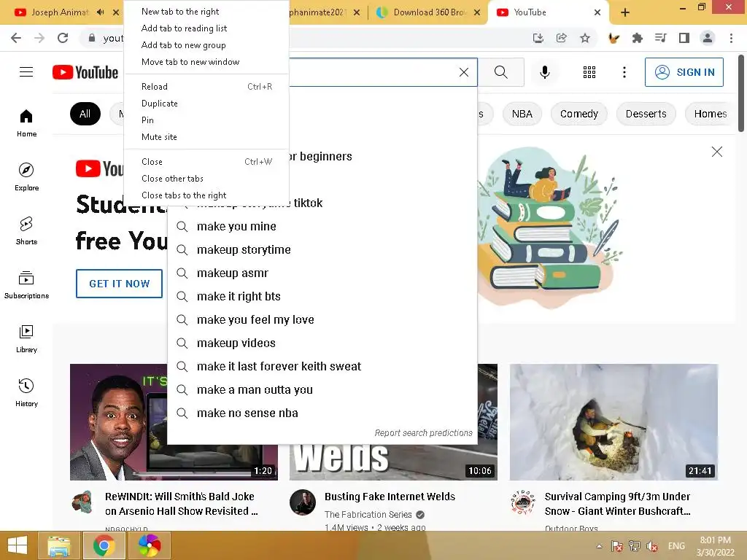The height and width of the screenshot is (560, 747).
Task: Open the Chrome media control icon
Action: [660, 38]
